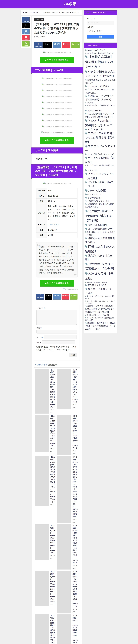Open sample image 画像5

(57, 103)
